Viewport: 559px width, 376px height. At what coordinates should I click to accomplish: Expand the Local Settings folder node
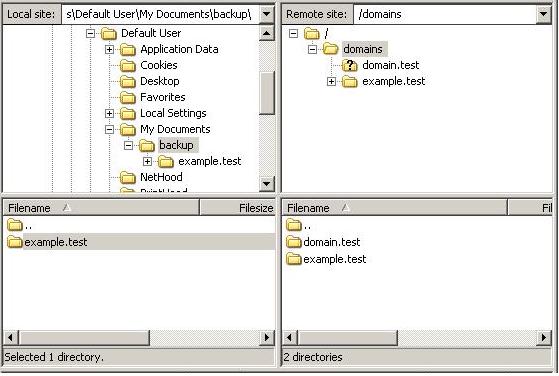point(109,113)
